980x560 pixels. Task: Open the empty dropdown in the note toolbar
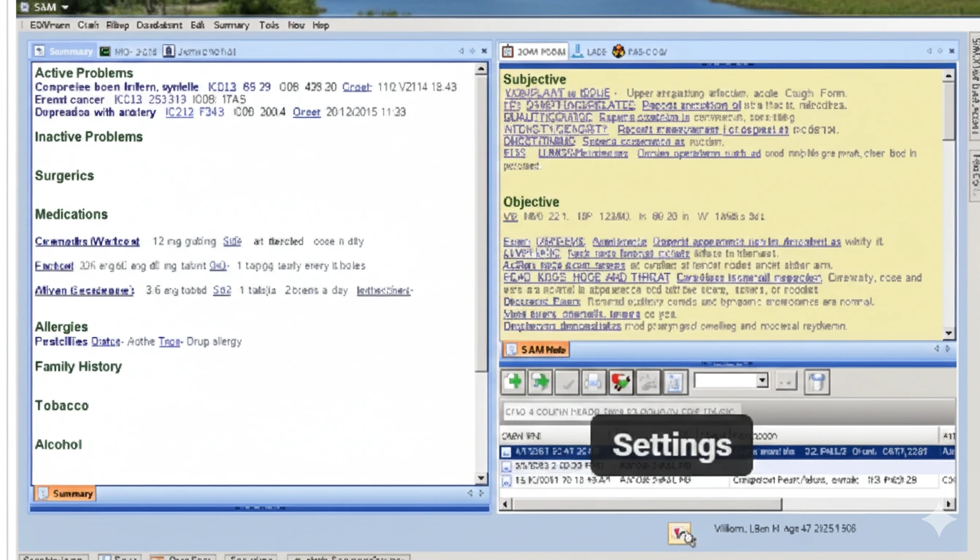click(730, 380)
